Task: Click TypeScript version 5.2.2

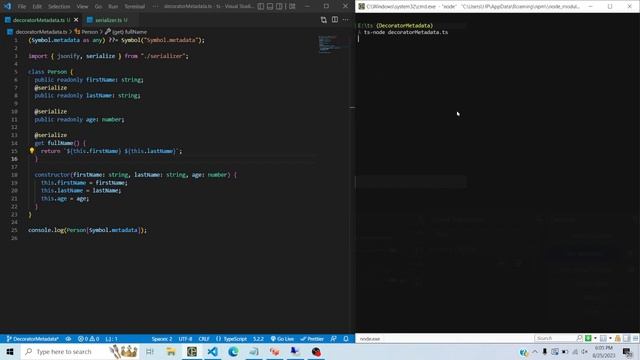Action: pyautogui.click(x=258, y=339)
